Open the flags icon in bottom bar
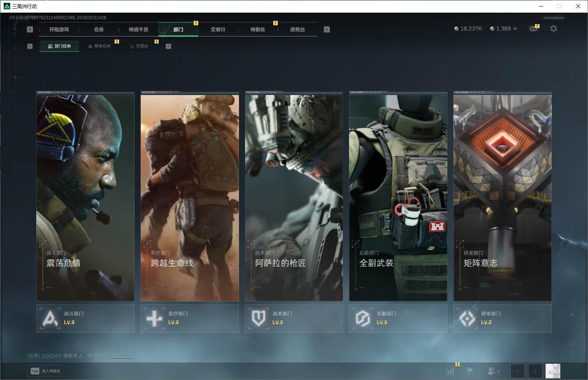Viewport: 588px width, 380px height. [x=469, y=371]
